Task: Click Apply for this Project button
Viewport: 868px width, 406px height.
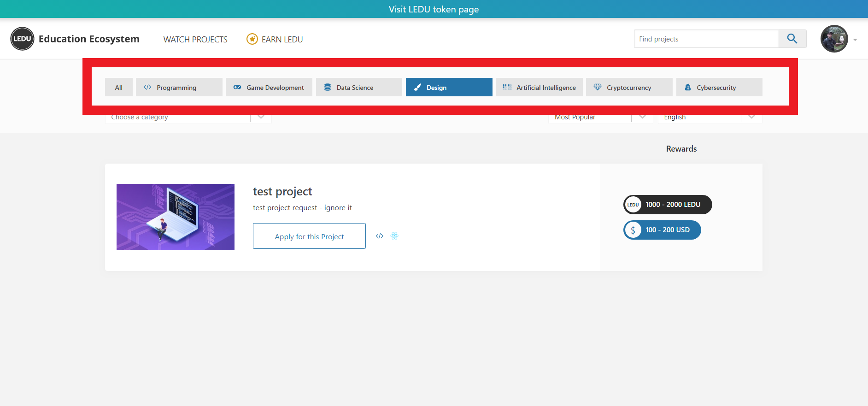Action: coord(309,236)
